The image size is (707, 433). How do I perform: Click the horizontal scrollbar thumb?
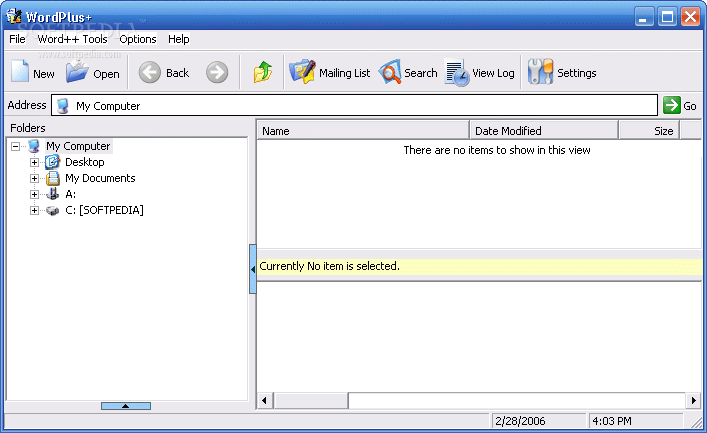(x=310, y=400)
